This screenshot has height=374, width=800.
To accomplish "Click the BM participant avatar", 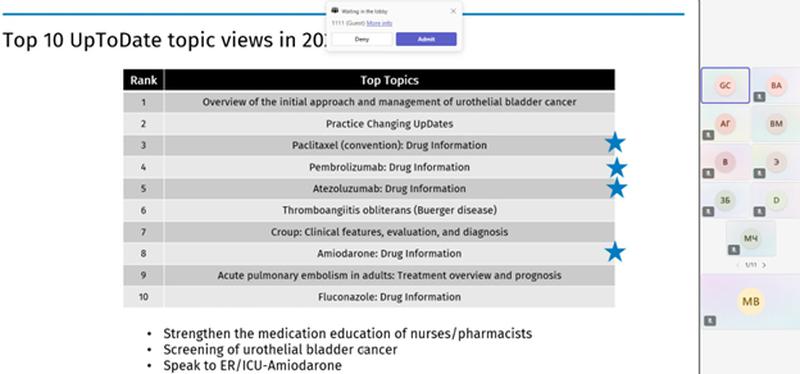I will point(776,123).
